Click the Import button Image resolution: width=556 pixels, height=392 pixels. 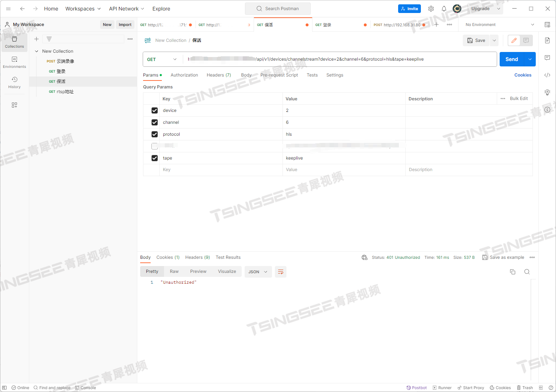(125, 25)
